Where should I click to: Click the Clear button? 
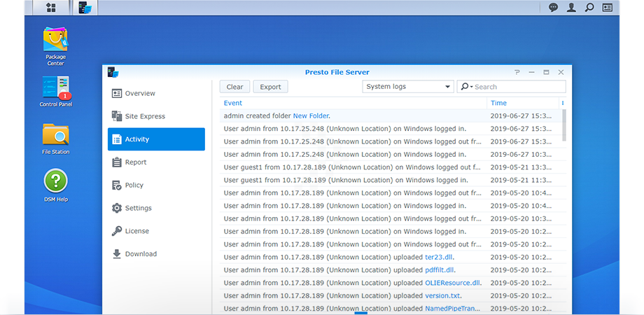(234, 87)
